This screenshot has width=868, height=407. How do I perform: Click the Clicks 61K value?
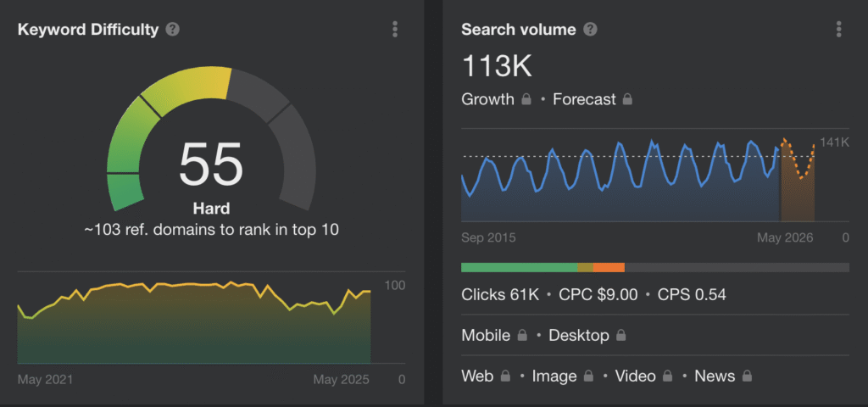click(500, 294)
